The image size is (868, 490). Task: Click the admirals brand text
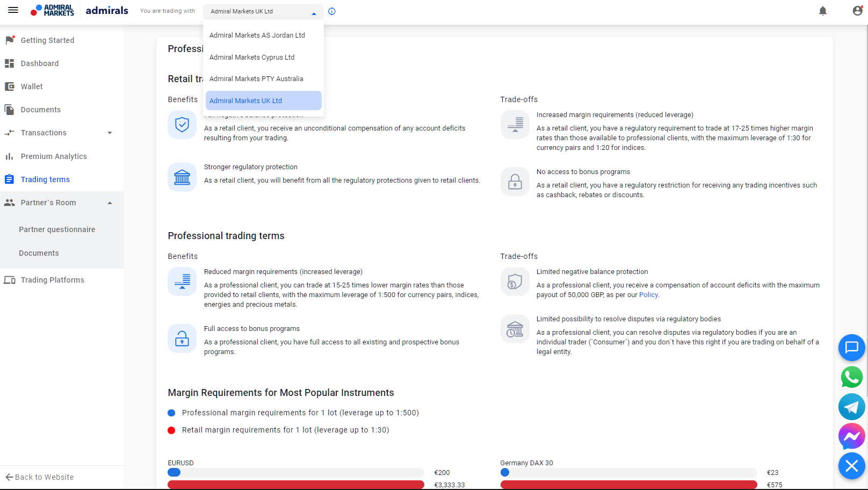(107, 10)
